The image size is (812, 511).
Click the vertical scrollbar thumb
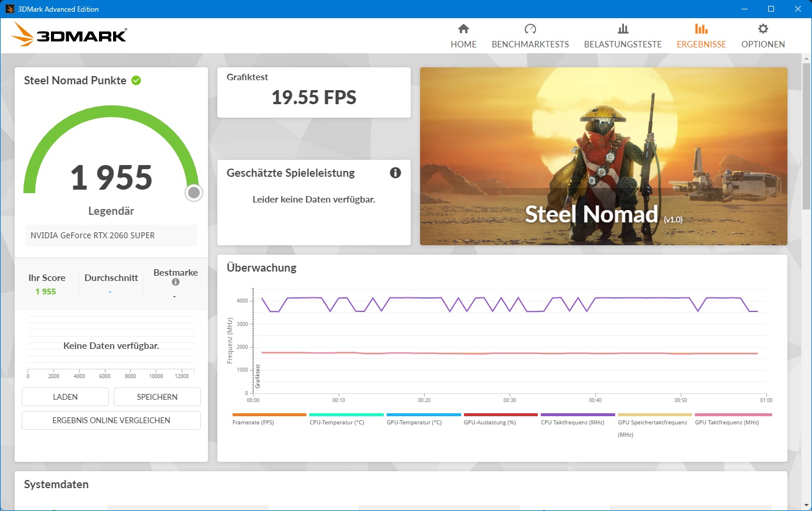[807, 136]
